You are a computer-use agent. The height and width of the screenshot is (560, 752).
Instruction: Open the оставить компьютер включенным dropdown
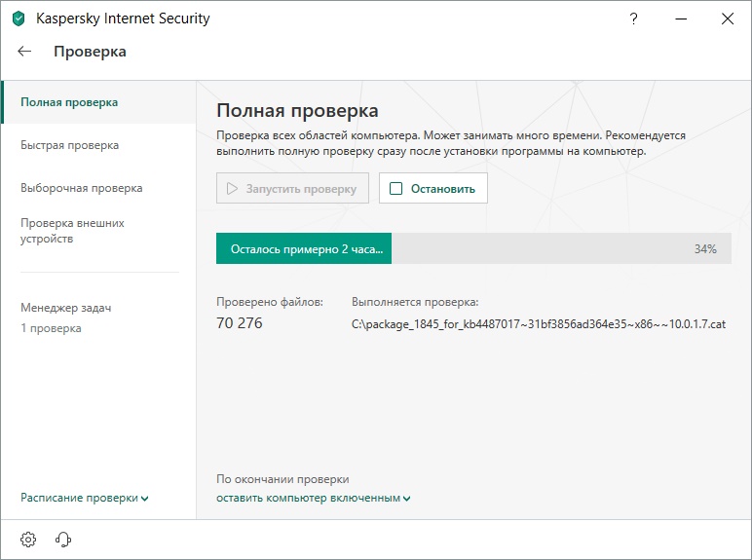[314, 498]
